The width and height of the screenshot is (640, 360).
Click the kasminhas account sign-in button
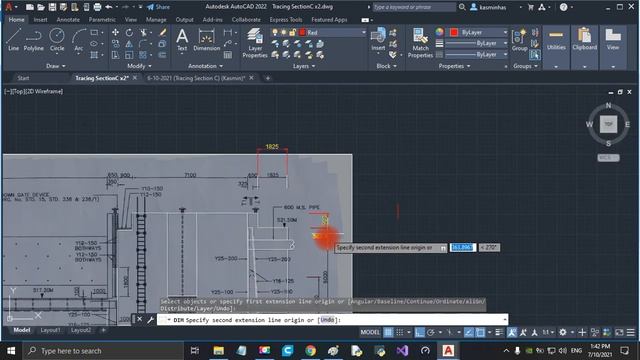tap(488, 7)
